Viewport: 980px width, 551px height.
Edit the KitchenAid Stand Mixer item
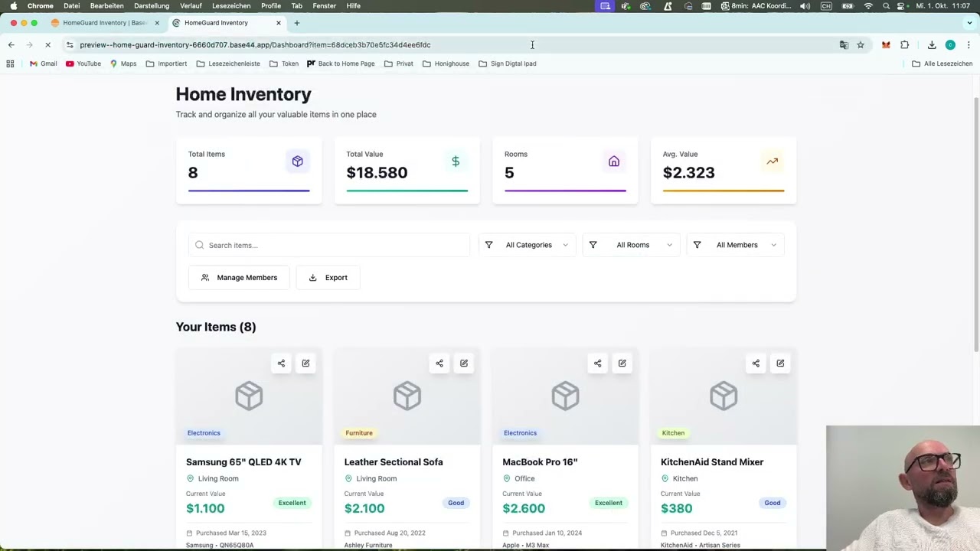(x=780, y=364)
